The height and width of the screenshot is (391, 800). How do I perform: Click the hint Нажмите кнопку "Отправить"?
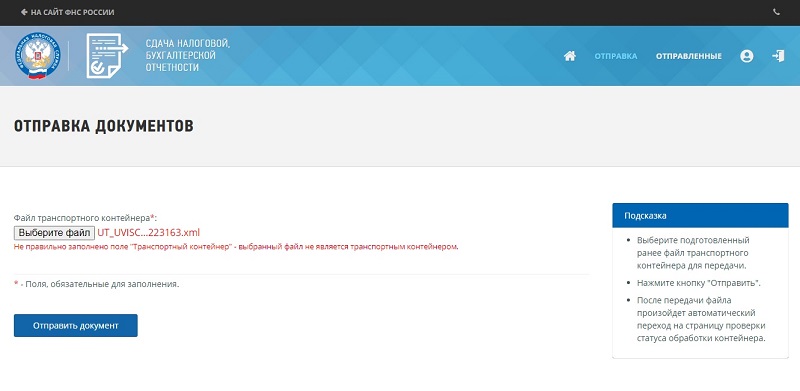click(x=699, y=283)
